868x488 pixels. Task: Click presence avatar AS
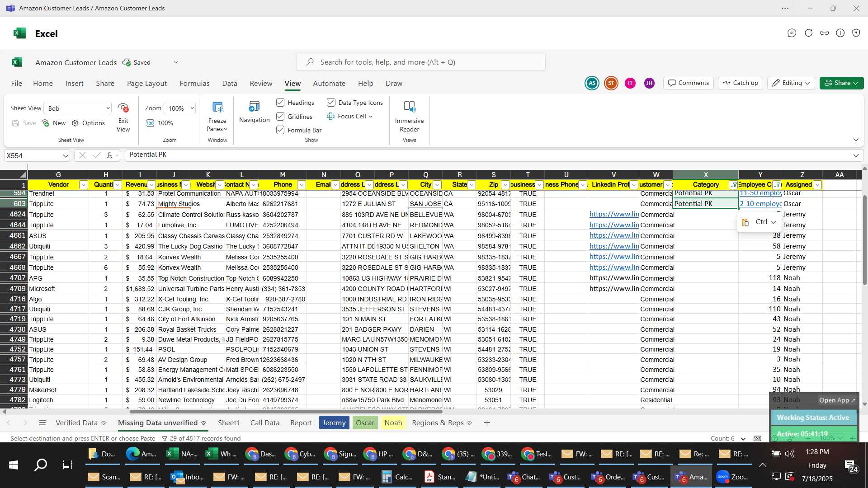(592, 83)
